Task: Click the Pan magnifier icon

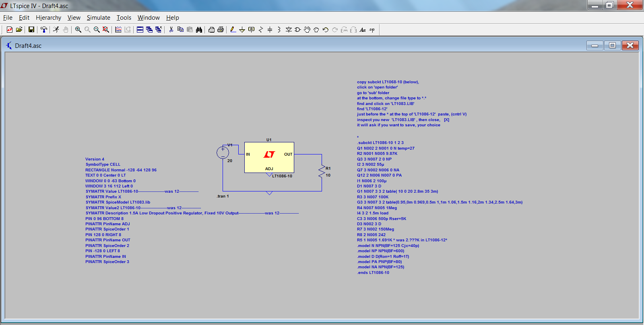Action: (87, 30)
